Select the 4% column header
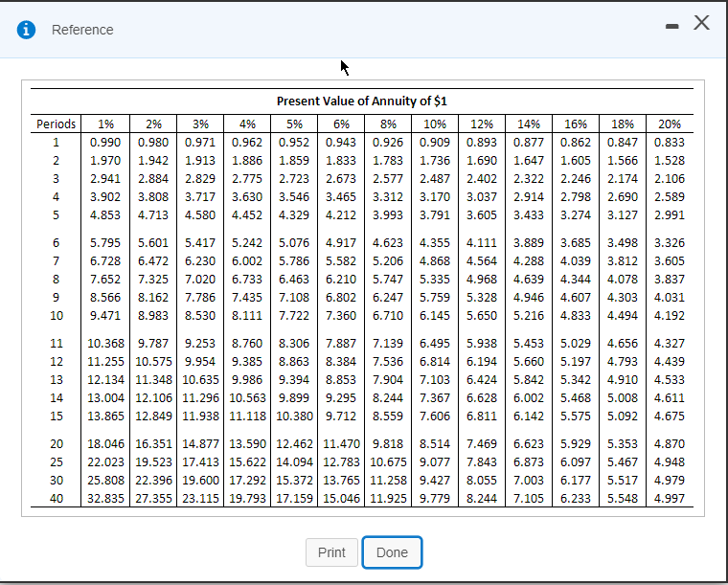The image size is (728, 585). 247,124
